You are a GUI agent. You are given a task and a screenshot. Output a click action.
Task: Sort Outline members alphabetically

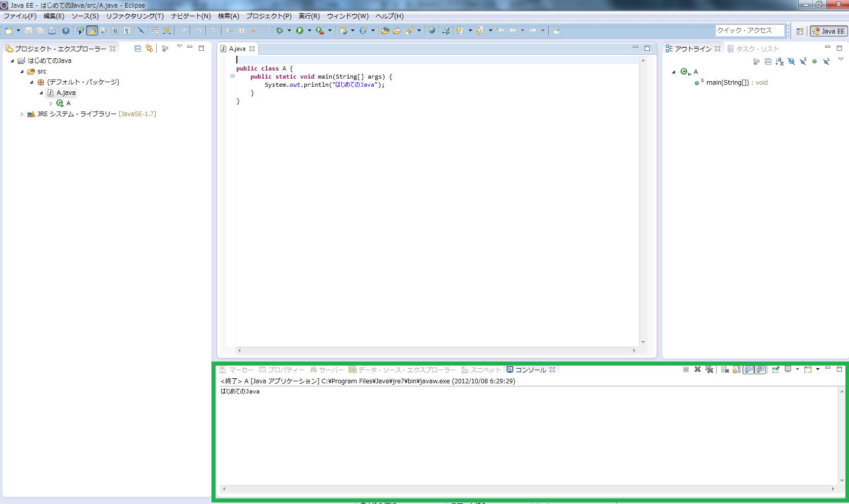(x=780, y=61)
